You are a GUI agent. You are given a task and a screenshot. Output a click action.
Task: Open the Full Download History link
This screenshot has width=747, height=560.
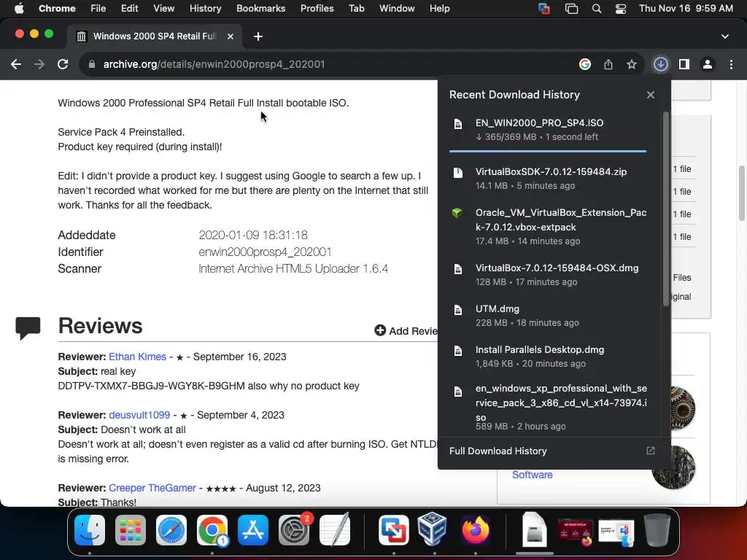(498, 451)
